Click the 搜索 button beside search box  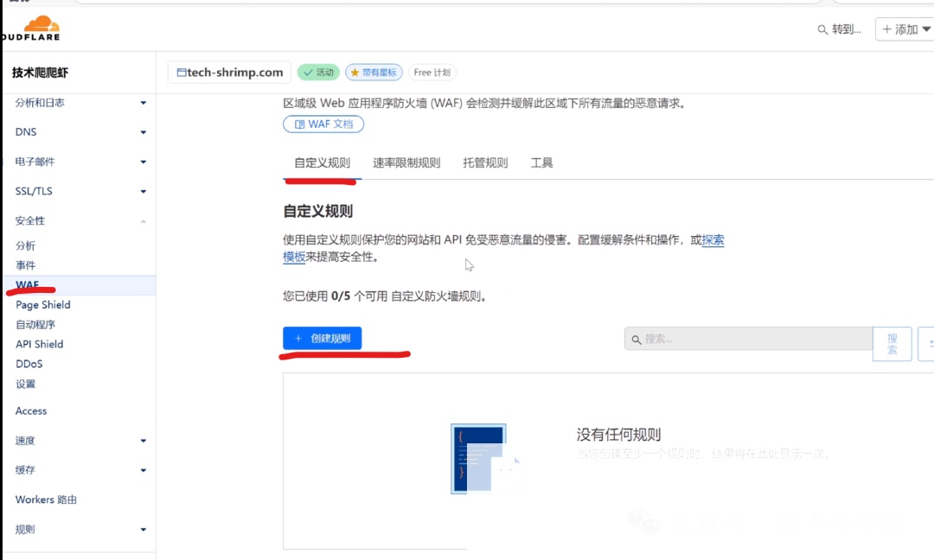(892, 343)
